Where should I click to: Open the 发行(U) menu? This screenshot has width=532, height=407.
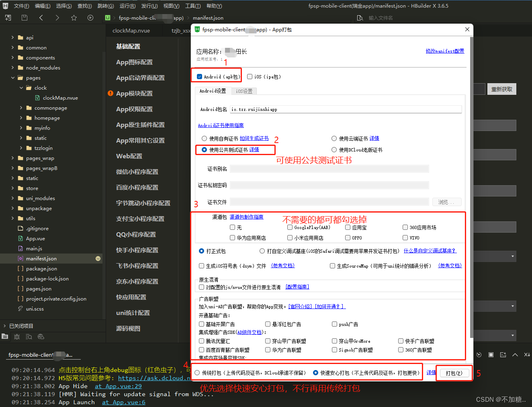(149, 6)
